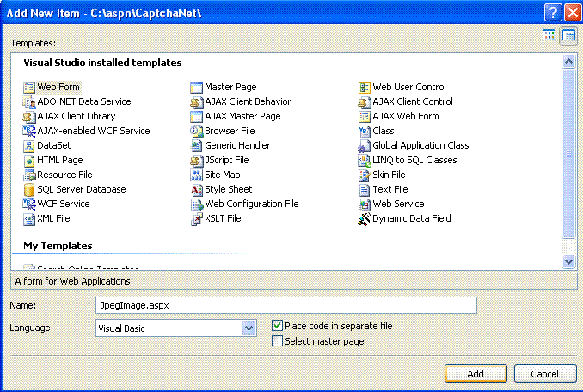Click the 'AJAX-enabled WCF Service' label

point(94,131)
